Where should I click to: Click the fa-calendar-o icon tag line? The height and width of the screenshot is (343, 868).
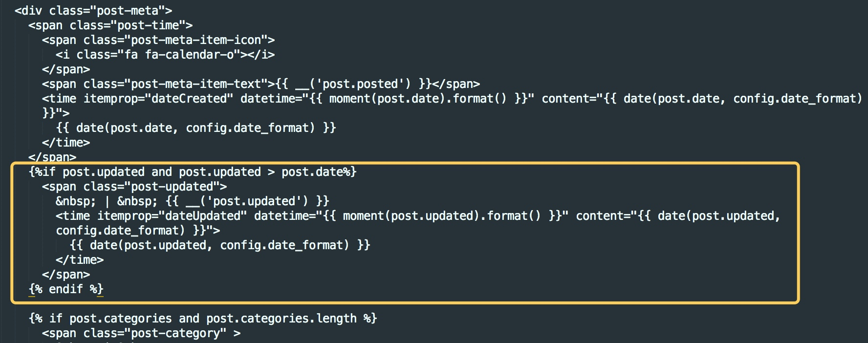pyautogui.click(x=165, y=55)
